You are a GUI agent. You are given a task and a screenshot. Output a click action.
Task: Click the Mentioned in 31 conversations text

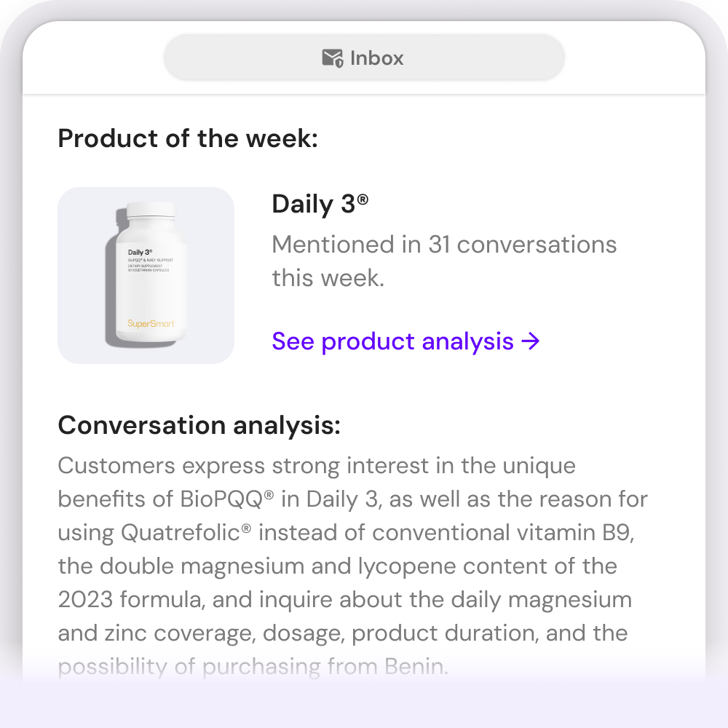[x=444, y=245]
